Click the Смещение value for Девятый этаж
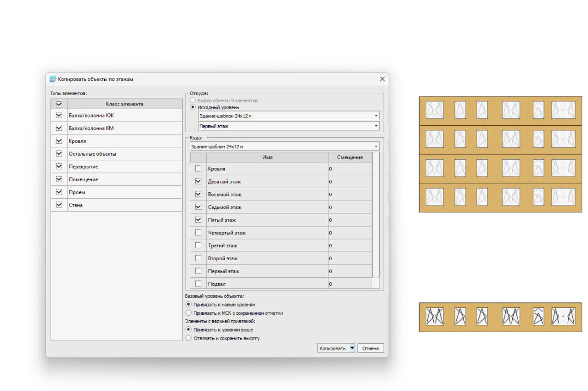This screenshot has height=391, width=588. (x=350, y=182)
